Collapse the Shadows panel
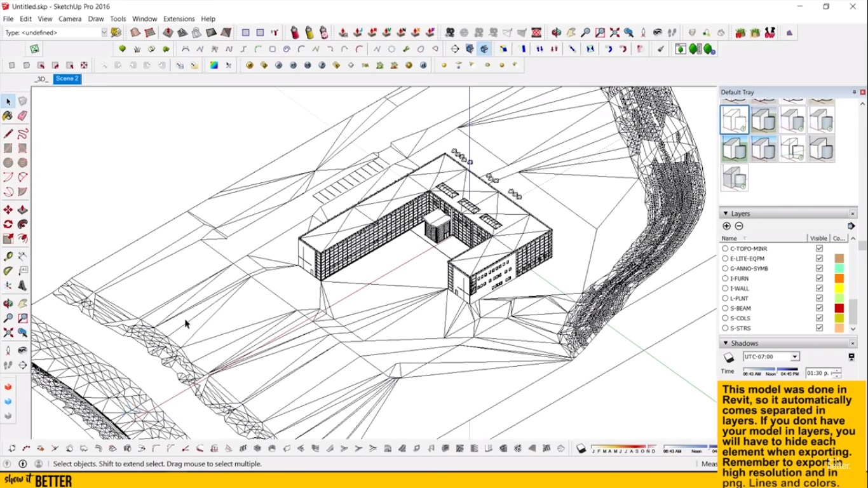Viewport: 868px width, 488px height. pos(725,342)
